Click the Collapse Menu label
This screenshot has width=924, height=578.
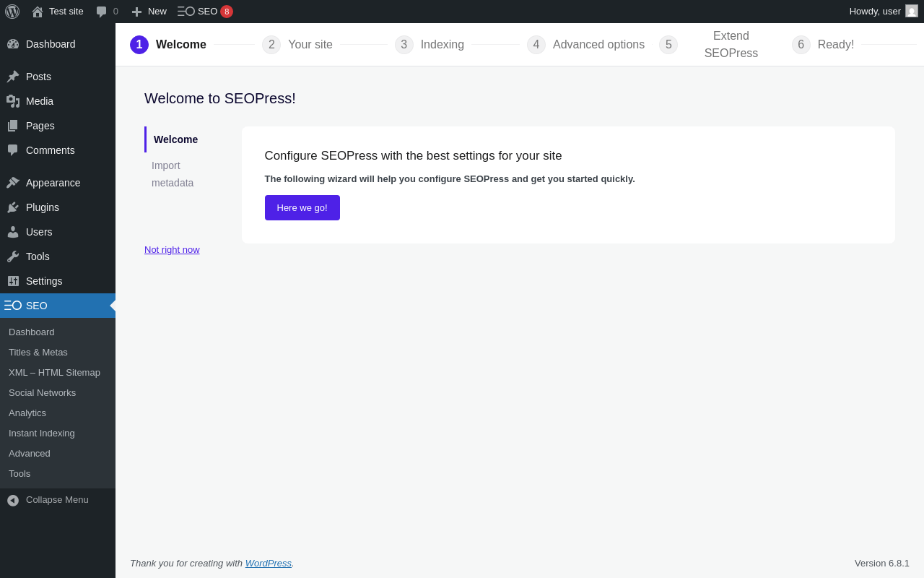coord(57,500)
